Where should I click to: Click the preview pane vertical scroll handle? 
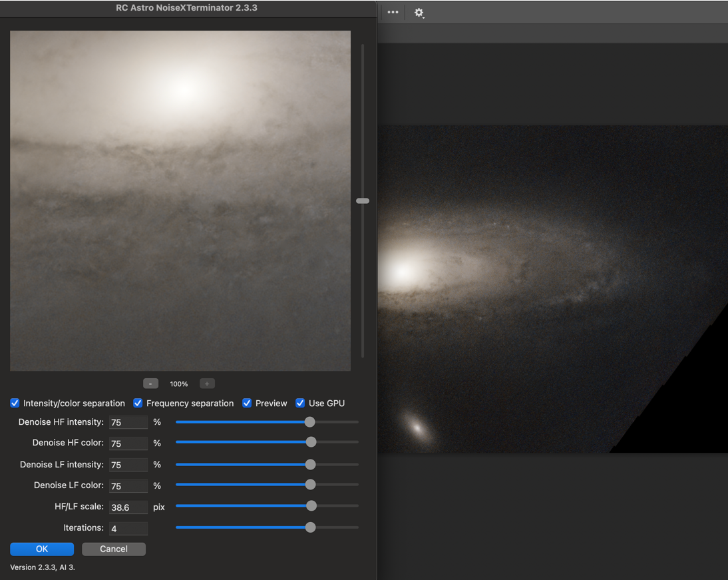click(363, 200)
